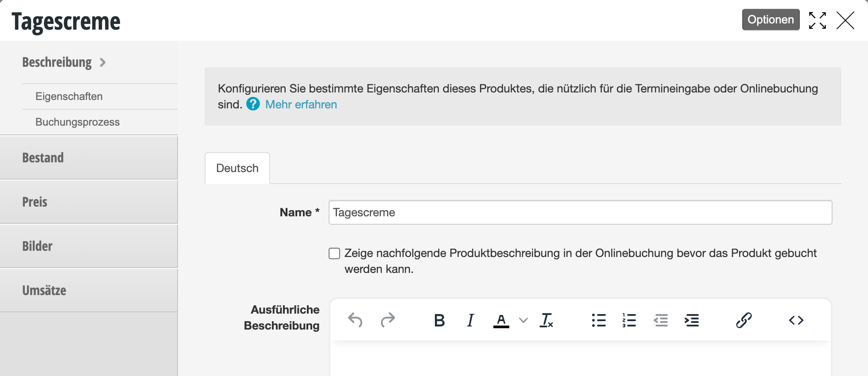Clear text formatting

(546, 320)
